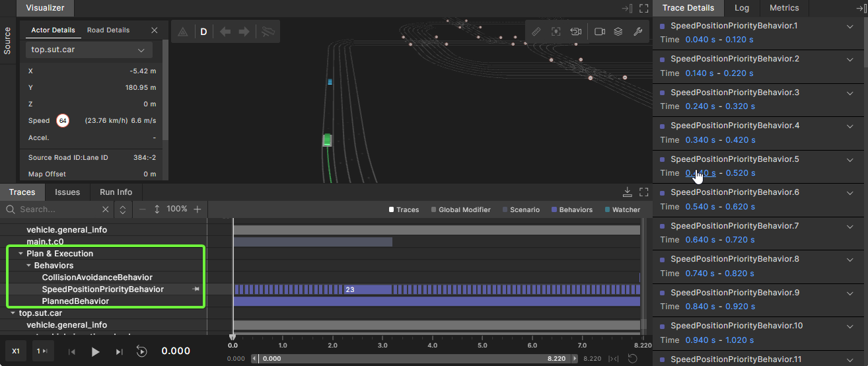The width and height of the screenshot is (868, 366).
Task: Select the ruler measurement tool
Action: coord(536,32)
